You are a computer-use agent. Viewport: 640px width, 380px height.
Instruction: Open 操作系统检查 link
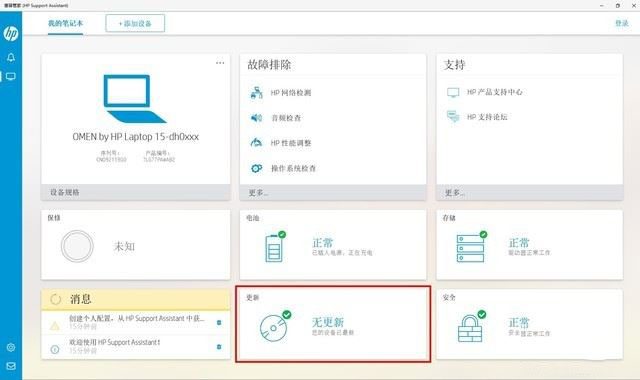tap(293, 168)
